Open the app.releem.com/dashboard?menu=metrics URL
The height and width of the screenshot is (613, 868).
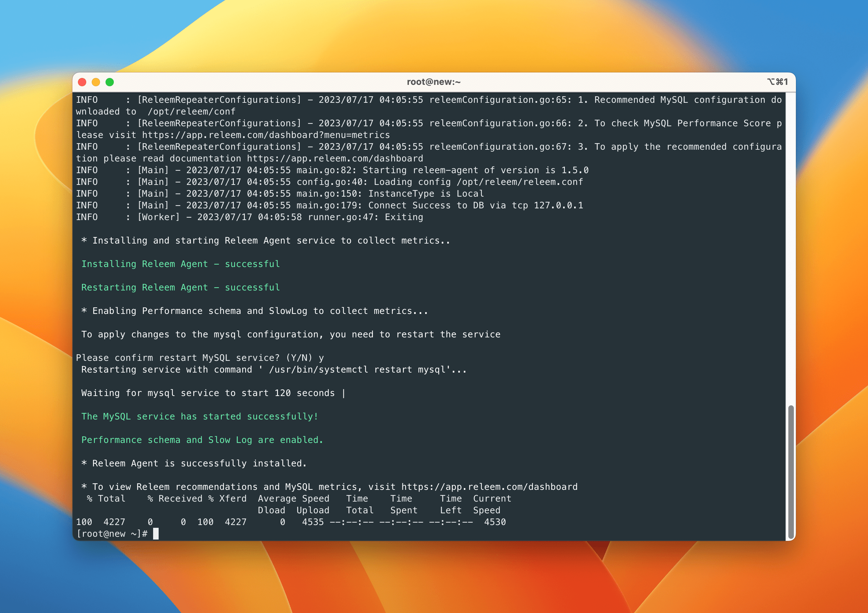click(x=266, y=135)
